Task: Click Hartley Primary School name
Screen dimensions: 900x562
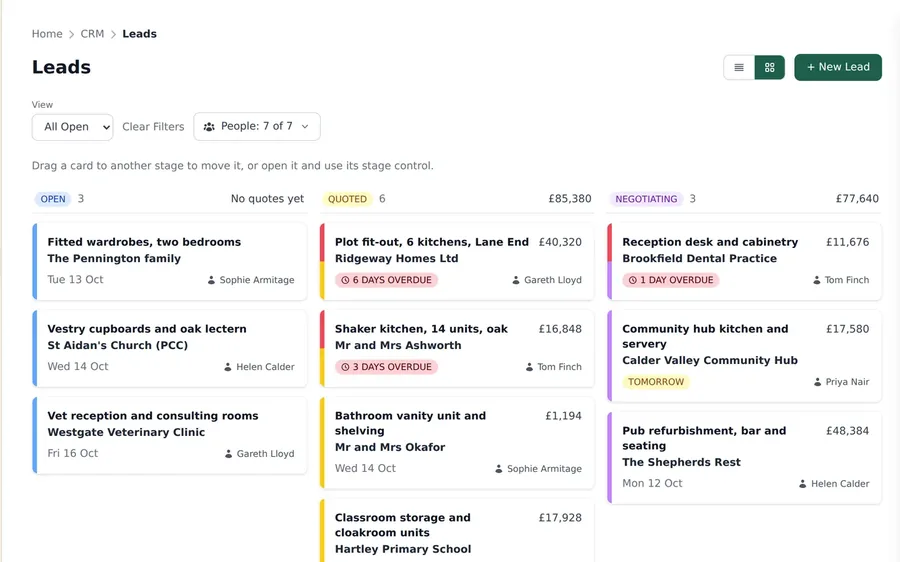Action: pos(403,549)
